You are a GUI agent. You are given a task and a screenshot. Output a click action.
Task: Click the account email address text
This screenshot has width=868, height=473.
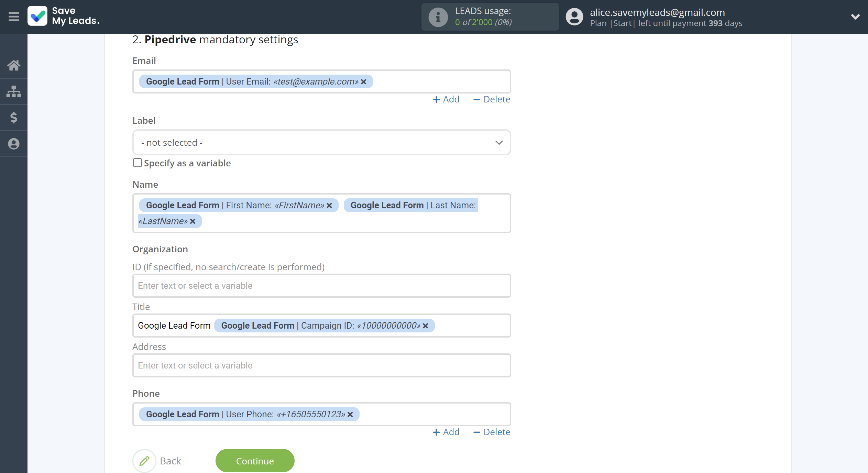(x=657, y=12)
